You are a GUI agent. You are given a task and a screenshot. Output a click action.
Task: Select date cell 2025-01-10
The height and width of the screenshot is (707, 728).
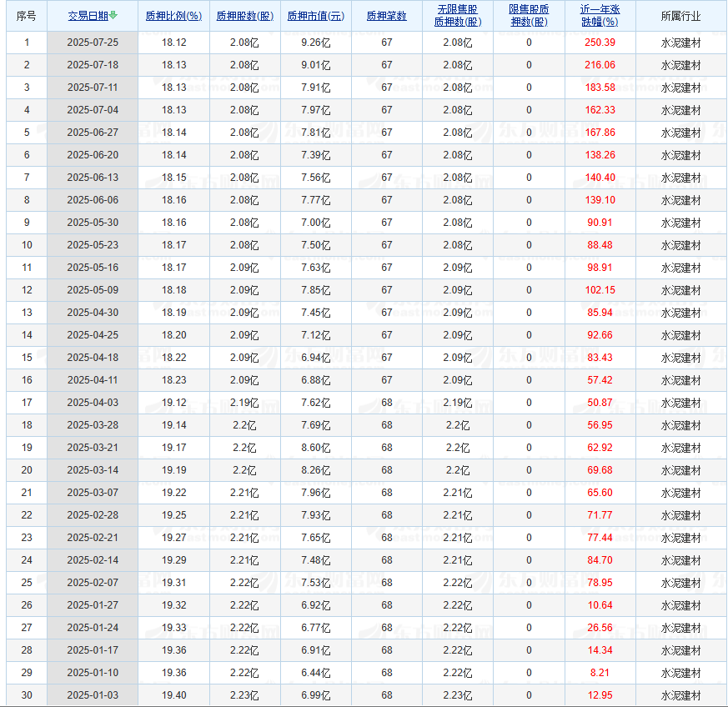[93, 673]
